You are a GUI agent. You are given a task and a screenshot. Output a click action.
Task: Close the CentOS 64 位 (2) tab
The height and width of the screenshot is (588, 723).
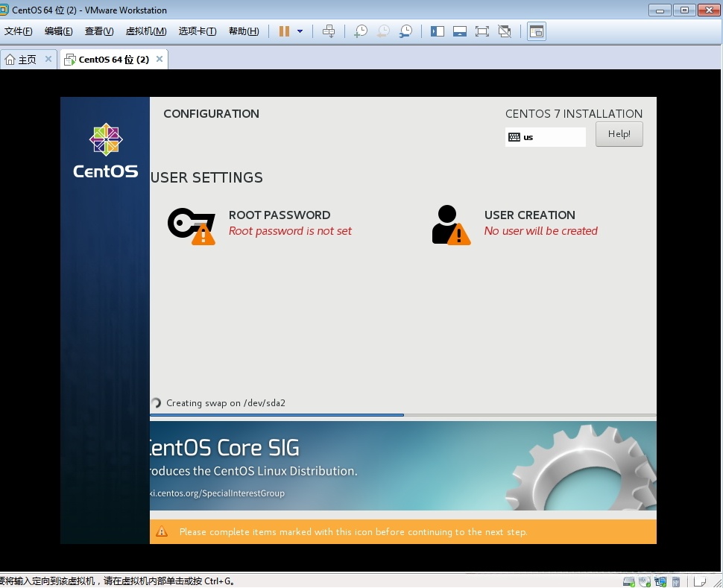tap(160, 59)
